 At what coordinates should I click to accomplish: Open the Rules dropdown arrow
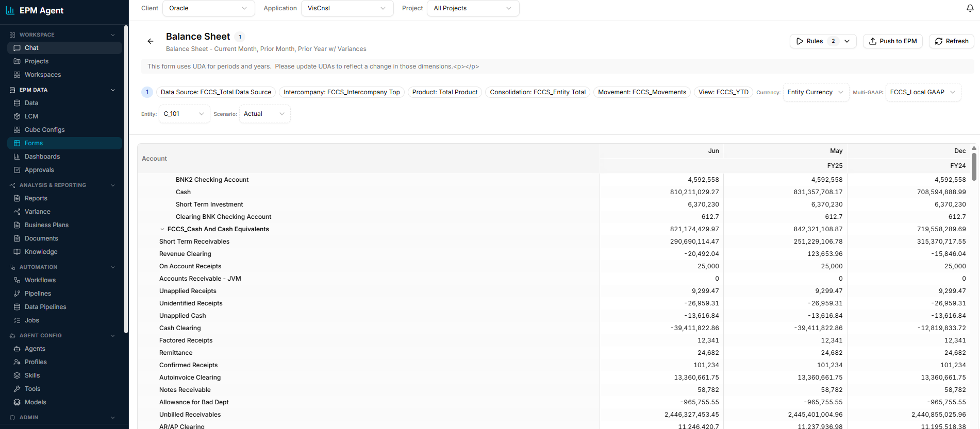click(847, 41)
